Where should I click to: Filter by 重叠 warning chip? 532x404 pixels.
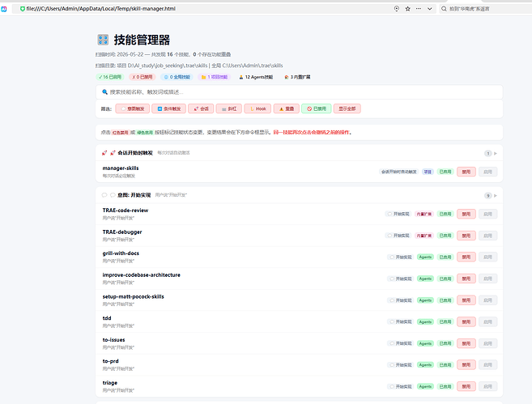[287, 108]
